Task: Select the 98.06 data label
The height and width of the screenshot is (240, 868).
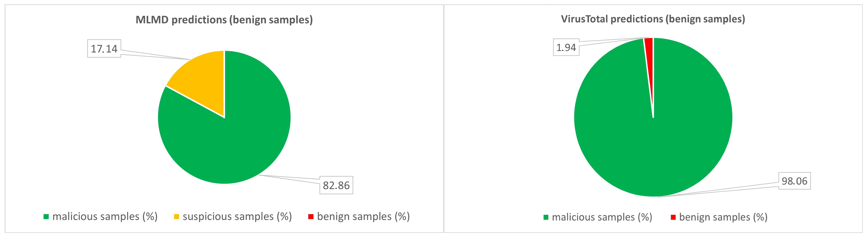Action: point(794,181)
